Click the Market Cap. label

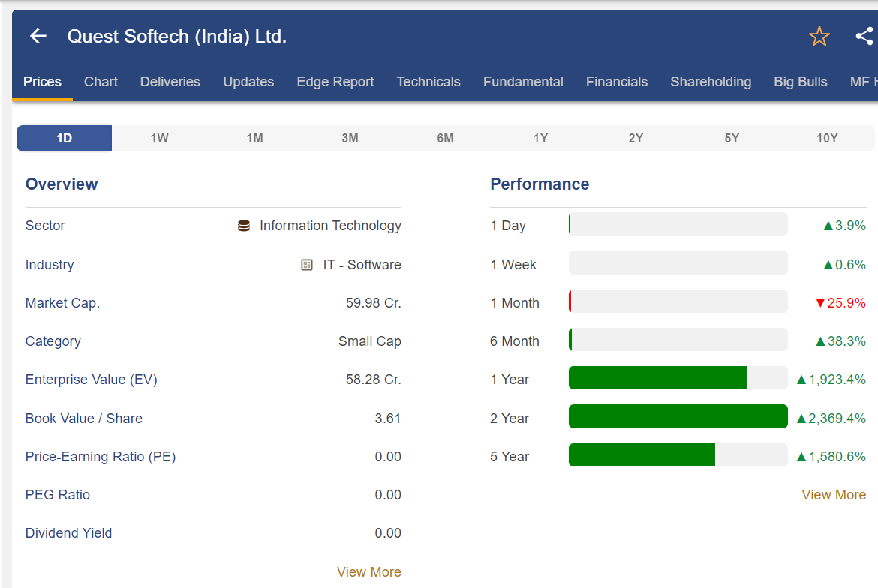63,303
